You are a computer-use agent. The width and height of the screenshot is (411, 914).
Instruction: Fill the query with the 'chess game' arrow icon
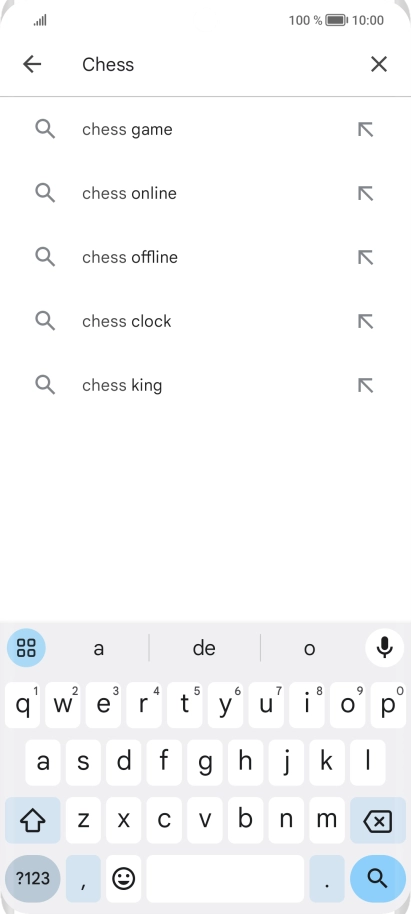[366, 129]
